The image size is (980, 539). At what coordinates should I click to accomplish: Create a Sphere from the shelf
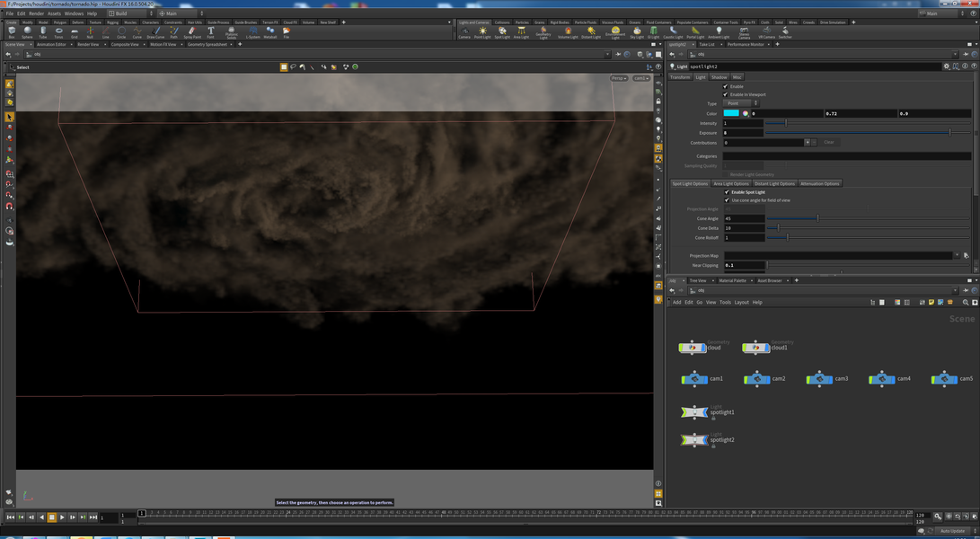[x=28, y=31]
